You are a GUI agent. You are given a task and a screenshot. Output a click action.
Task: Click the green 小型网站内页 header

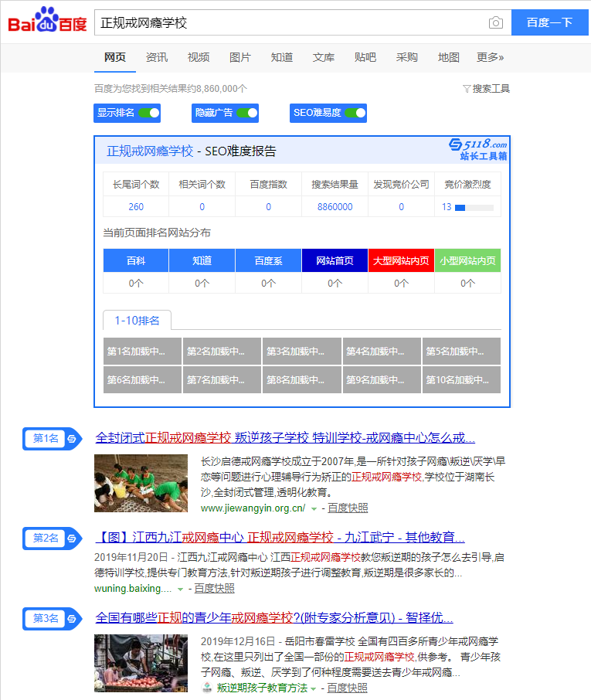[467, 260]
